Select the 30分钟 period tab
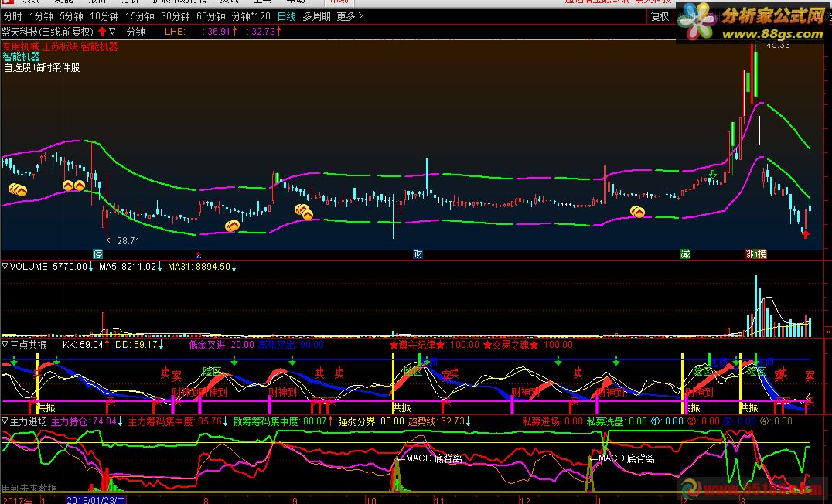Screen dimensions: 832x504 (175, 16)
